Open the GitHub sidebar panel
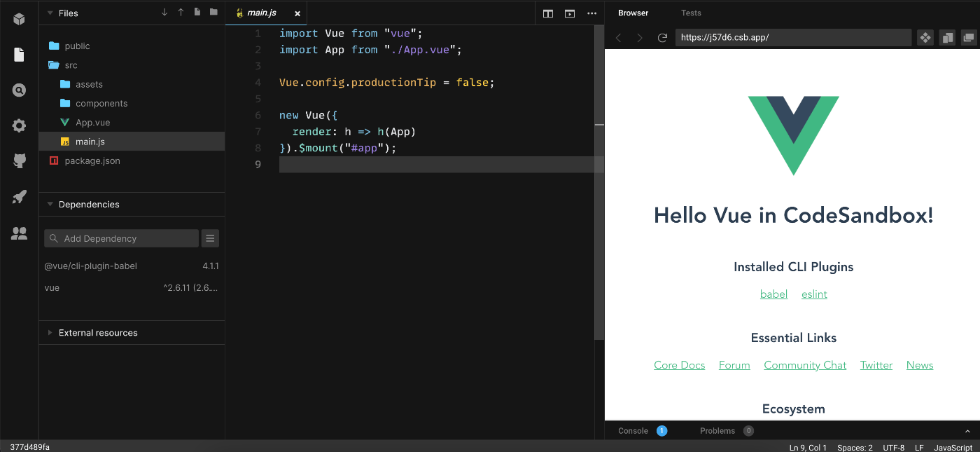 [x=19, y=161]
